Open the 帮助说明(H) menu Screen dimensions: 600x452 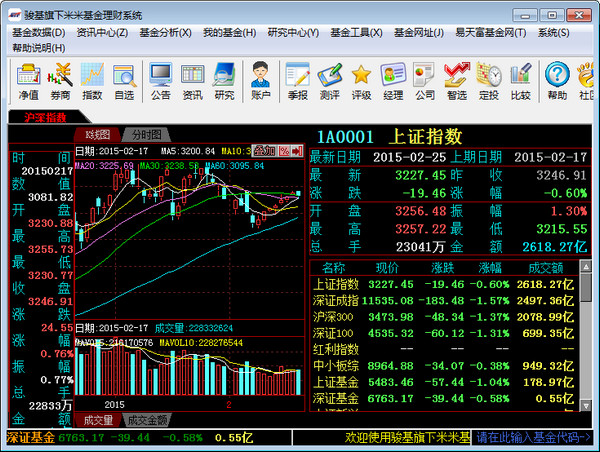[x=39, y=48]
